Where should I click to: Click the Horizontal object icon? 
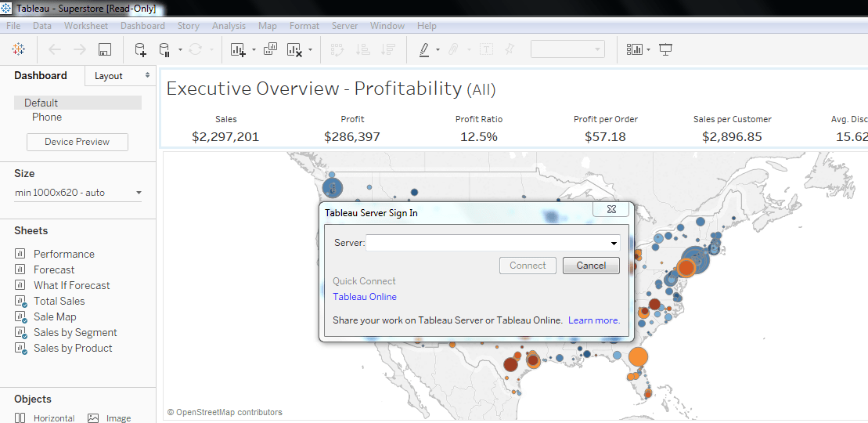point(20,418)
